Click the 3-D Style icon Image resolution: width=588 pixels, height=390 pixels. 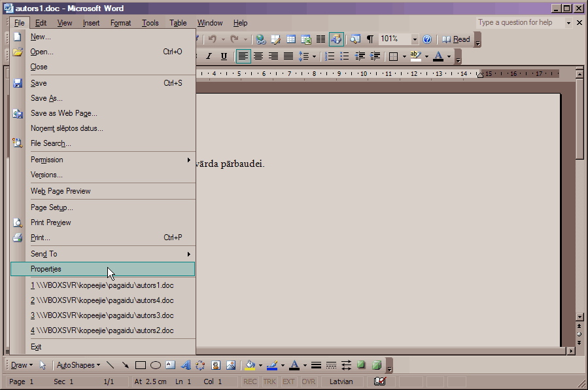tap(377, 365)
